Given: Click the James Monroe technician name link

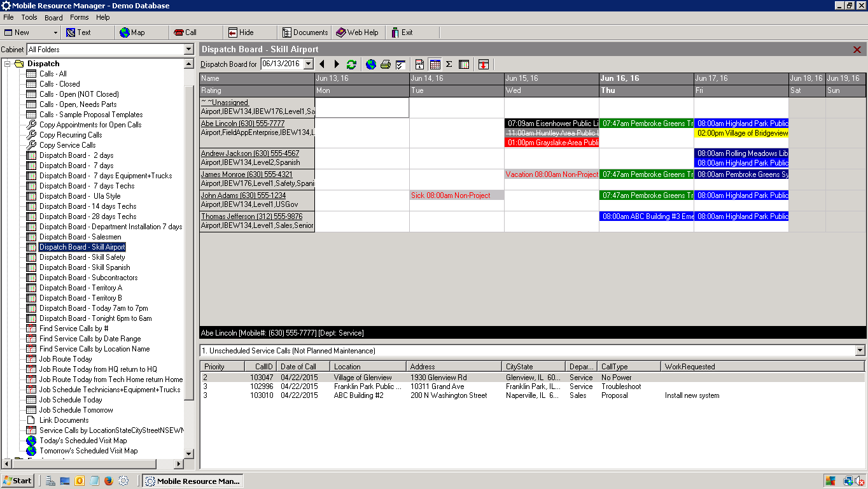Looking at the screenshot, I should (246, 174).
